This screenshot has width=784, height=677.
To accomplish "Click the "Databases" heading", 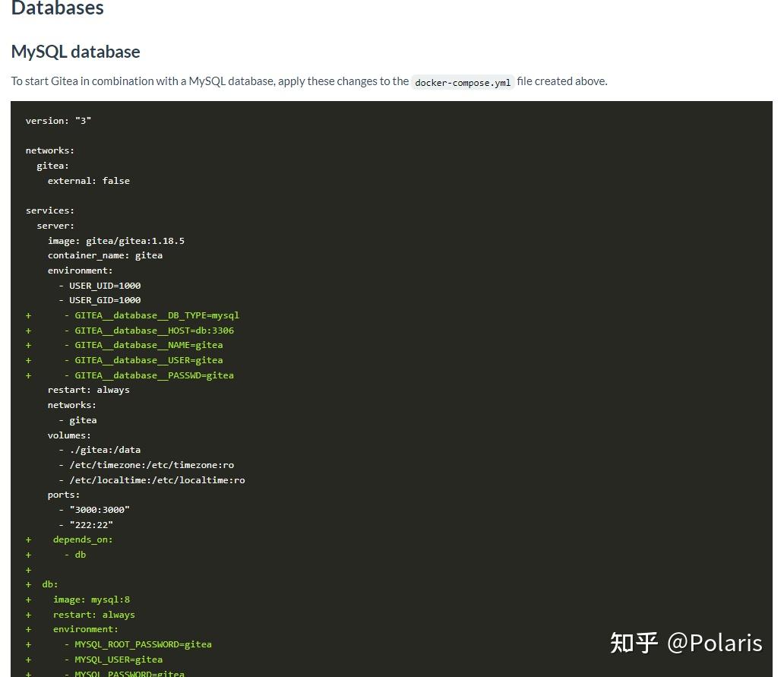I will [x=57, y=9].
